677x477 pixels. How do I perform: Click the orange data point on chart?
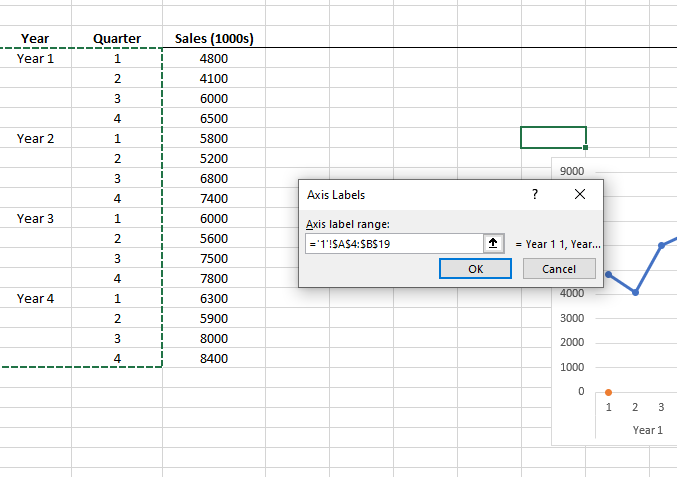[x=609, y=392]
